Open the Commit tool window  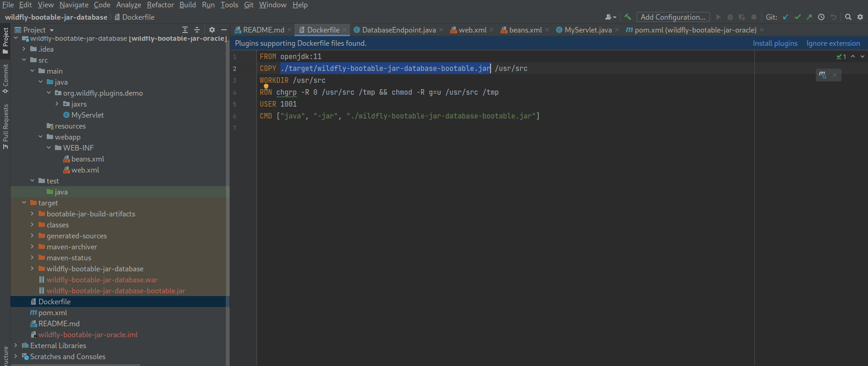(5, 79)
